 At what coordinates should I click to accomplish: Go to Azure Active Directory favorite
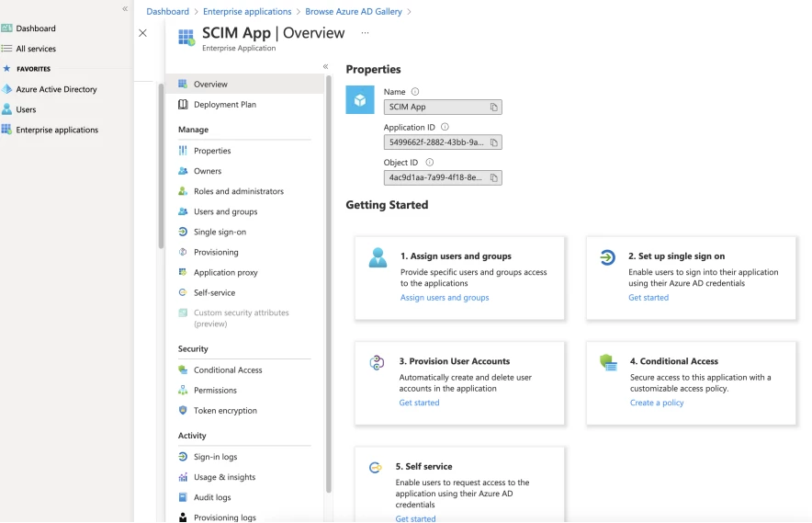point(56,89)
